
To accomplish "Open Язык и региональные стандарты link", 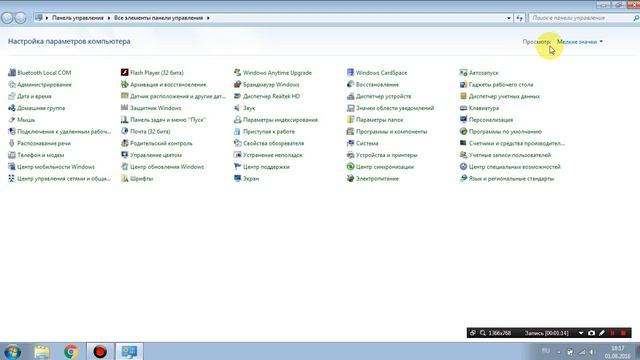I will tap(511, 178).
